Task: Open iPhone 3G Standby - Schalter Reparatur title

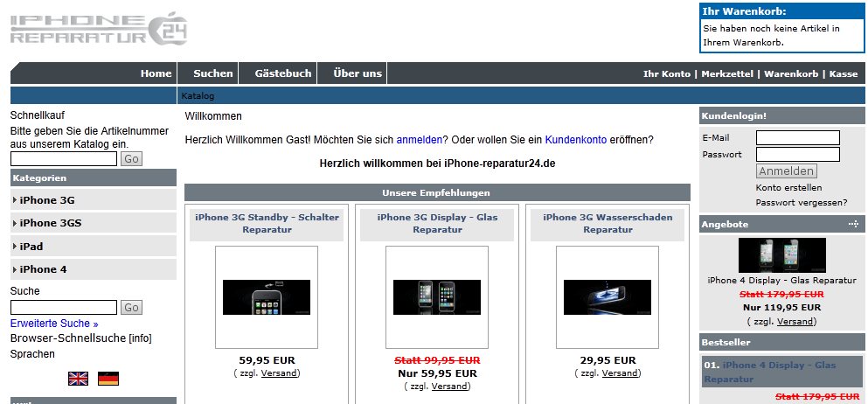Action: (x=267, y=224)
